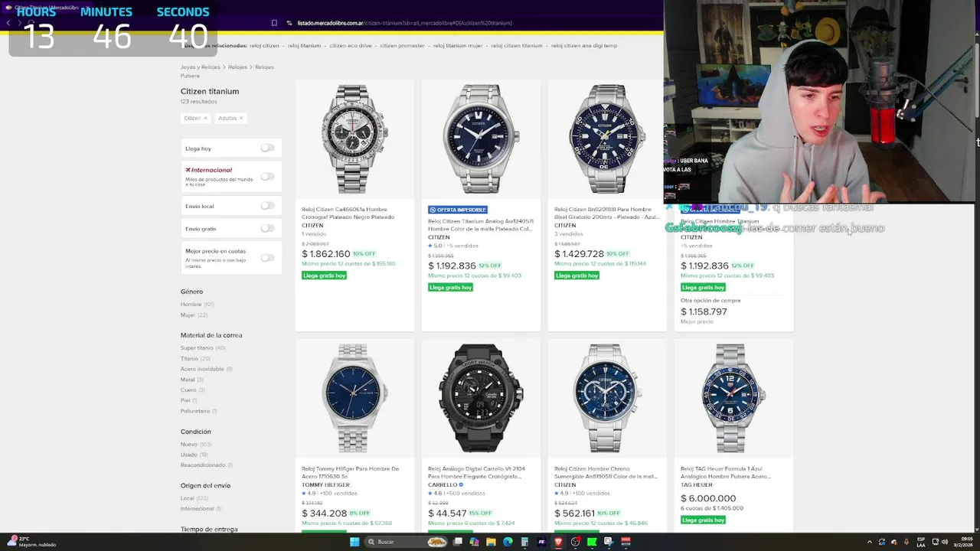Click the $ 1.158.797 other purchase option
Screen dimensions: 980x551
(704, 311)
